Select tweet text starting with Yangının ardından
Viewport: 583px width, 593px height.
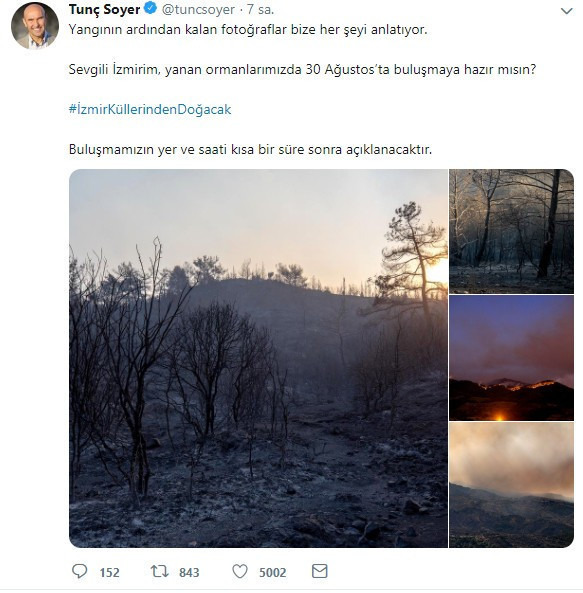tap(248, 29)
